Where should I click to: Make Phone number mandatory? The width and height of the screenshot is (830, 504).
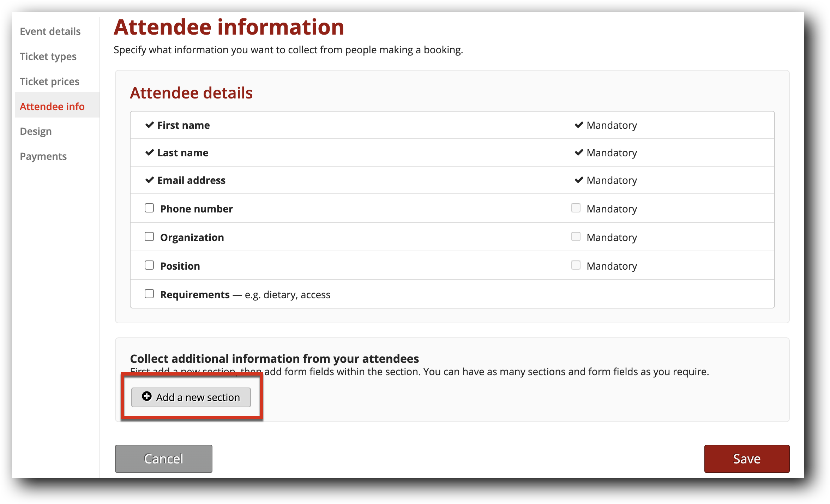576,208
